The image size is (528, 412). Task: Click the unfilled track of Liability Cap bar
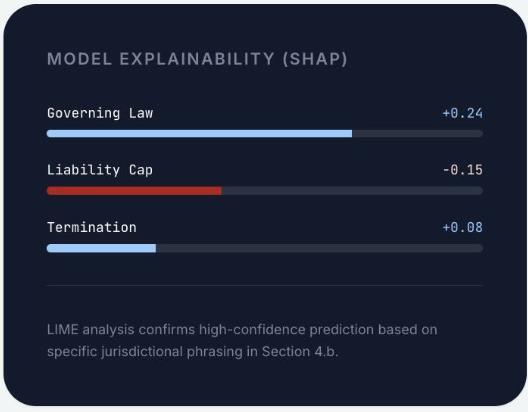tap(352, 191)
